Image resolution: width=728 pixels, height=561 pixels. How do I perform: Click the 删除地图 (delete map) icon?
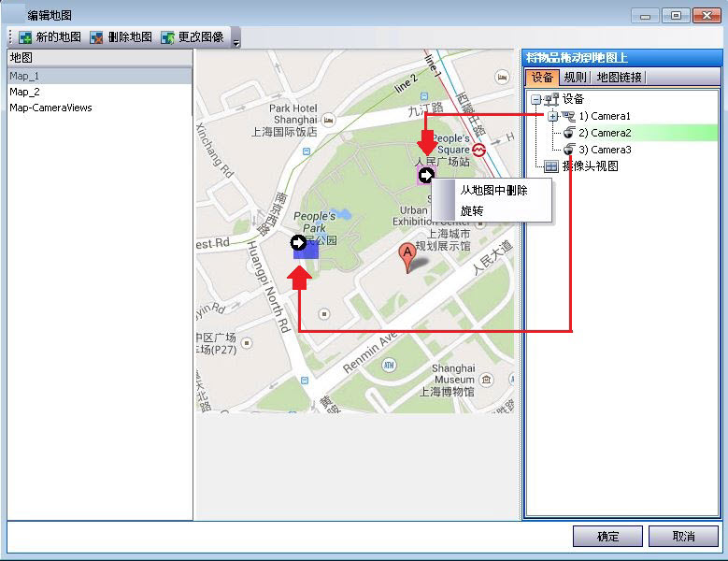point(96,37)
